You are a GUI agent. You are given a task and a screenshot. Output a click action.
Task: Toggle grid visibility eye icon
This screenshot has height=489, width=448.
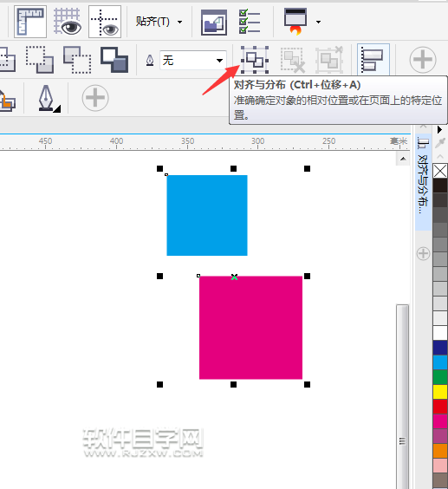pos(68,22)
